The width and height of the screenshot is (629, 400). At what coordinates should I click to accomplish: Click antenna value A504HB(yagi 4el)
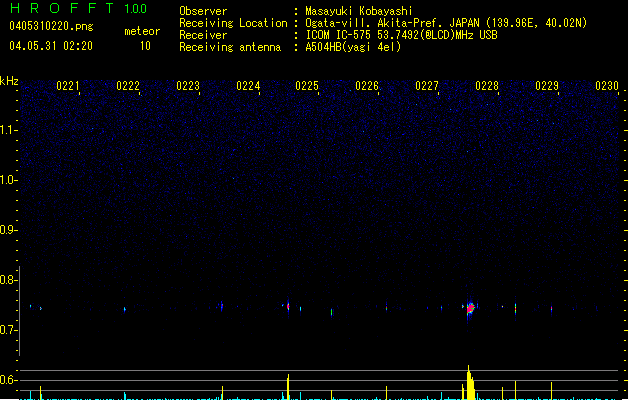click(353, 47)
